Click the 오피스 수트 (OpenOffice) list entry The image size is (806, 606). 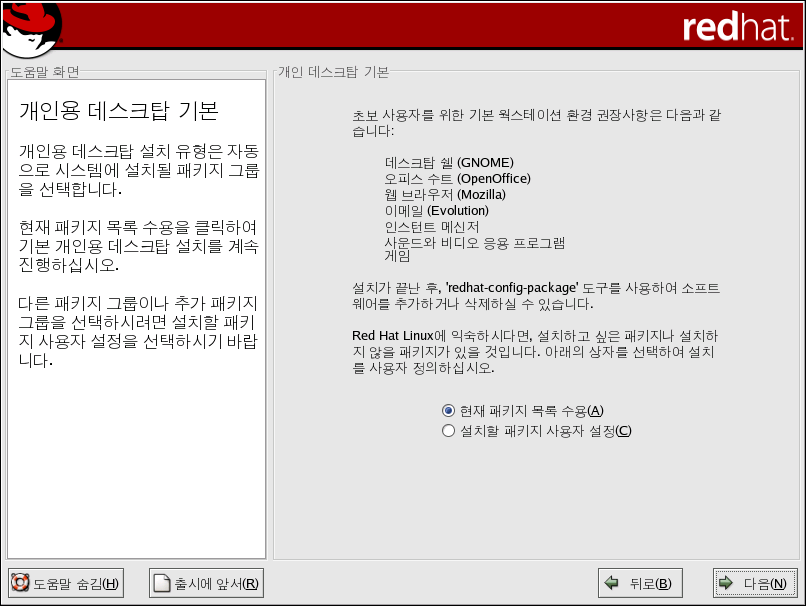pos(457,179)
